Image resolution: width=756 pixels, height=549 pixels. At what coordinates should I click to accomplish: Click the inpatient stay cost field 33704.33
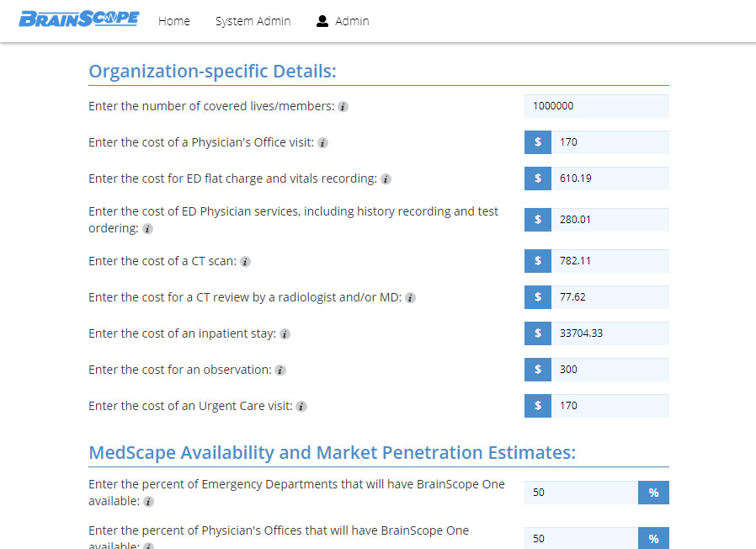(x=610, y=333)
